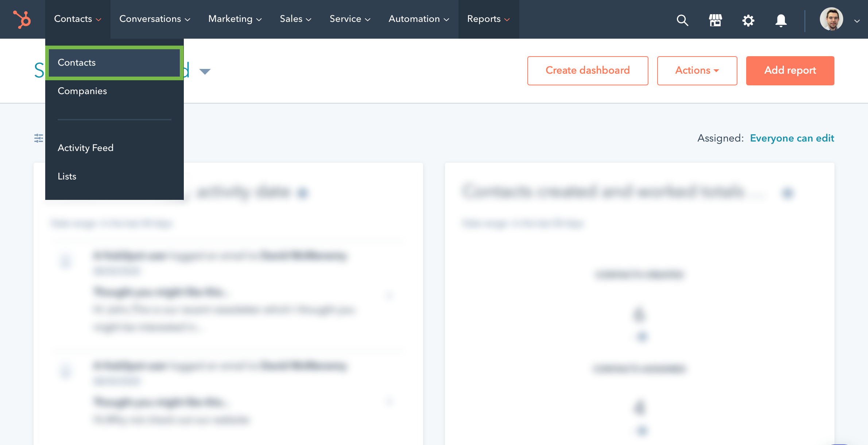Open the Actions dropdown button
This screenshot has height=445, width=868.
coord(697,70)
